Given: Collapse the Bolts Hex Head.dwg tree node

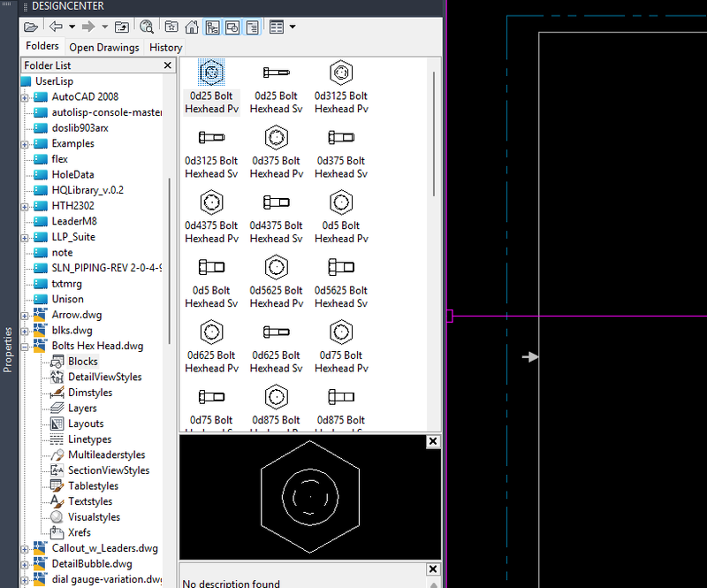Looking at the screenshot, I should [x=25, y=346].
